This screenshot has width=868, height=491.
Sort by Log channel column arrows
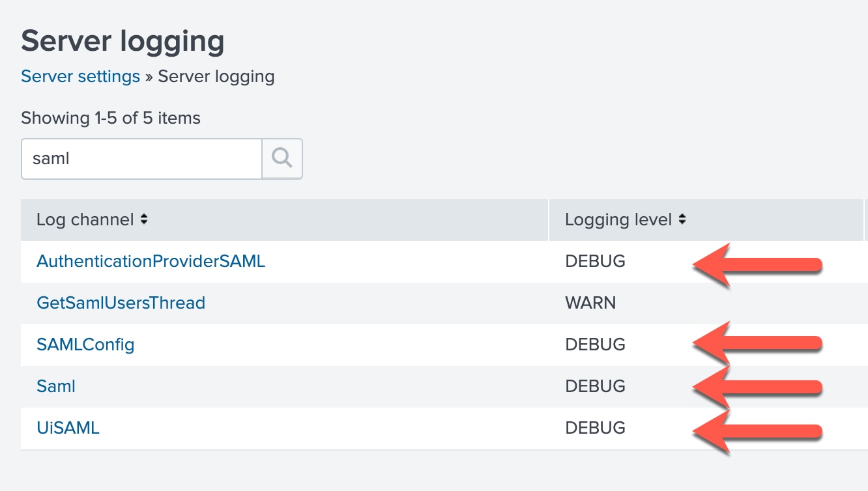click(144, 220)
